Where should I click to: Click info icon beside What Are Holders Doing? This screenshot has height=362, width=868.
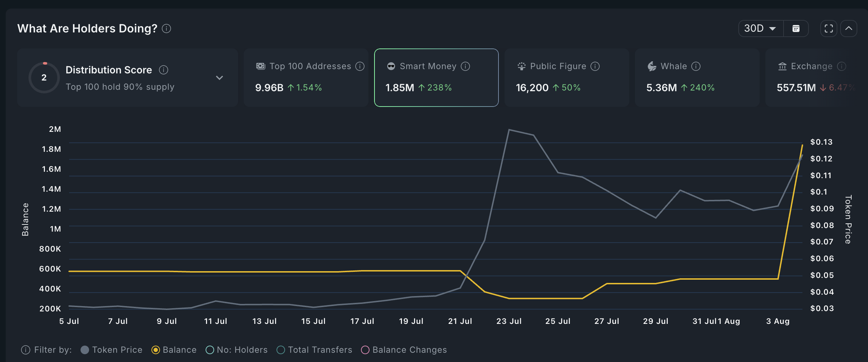point(166,29)
